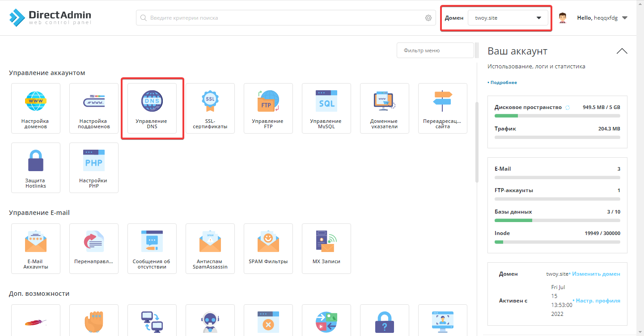Viewport: 644px width, 336px height.
Task: Click the Трафик 204.3 MB value
Action: (609, 129)
